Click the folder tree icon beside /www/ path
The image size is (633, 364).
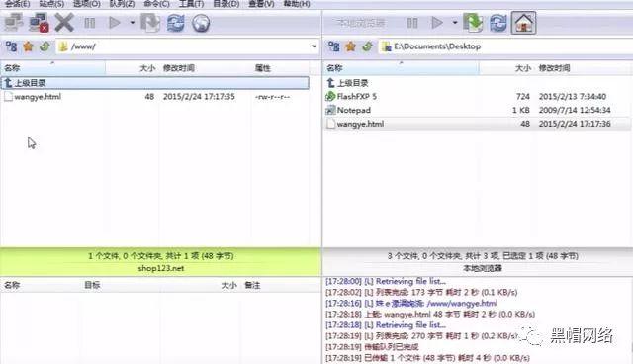click(11, 46)
